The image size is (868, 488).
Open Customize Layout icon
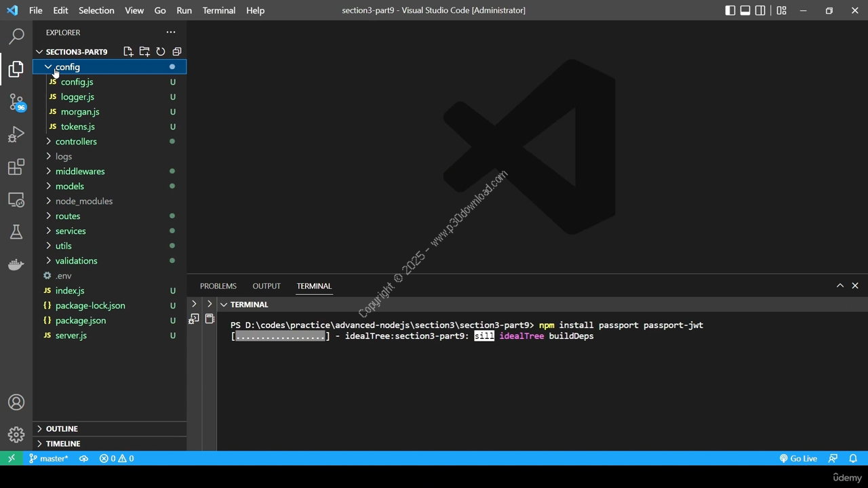tap(782, 10)
